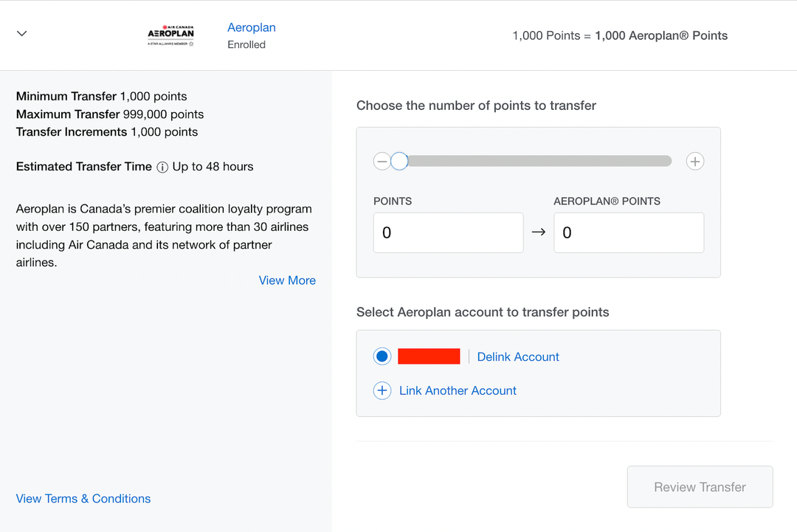Open the partner details via View More

click(x=287, y=280)
